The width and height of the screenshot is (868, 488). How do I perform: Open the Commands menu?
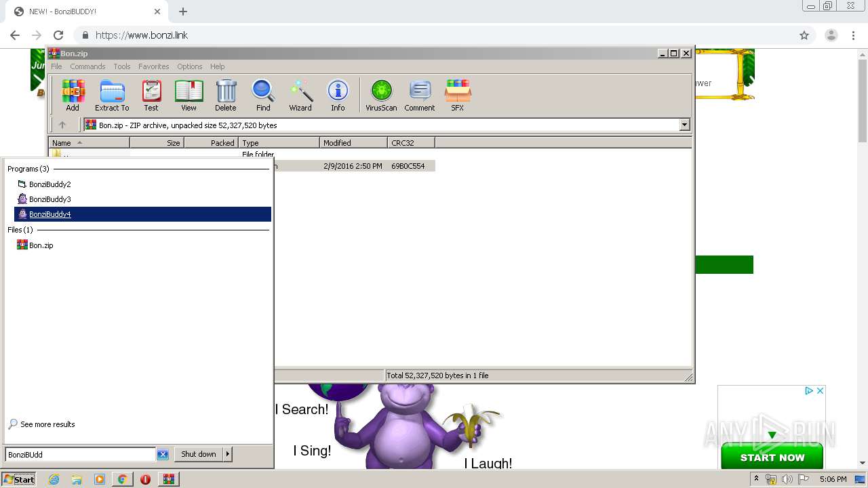click(x=87, y=66)
